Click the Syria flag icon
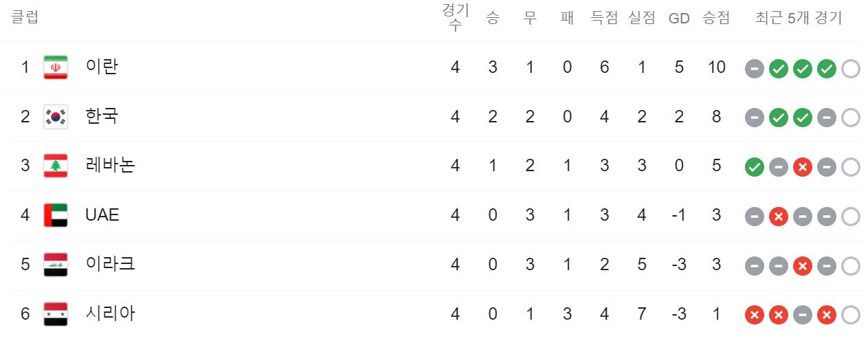This screenshot has width=868, height=341. pos(55,314)
